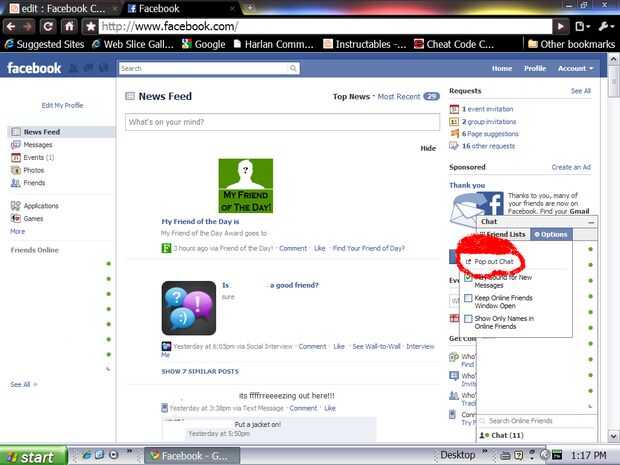This screenshot has height=465, width=620.
Task: Expand SHOW 7 SIMILAR POSTS
Action: (200, 371)
